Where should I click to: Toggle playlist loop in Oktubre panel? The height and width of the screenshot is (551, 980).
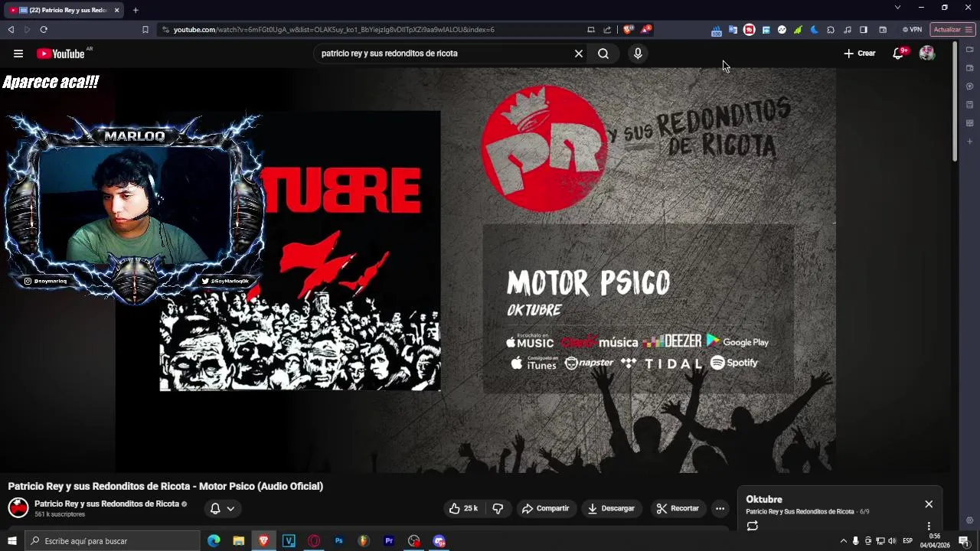[753, 526]
